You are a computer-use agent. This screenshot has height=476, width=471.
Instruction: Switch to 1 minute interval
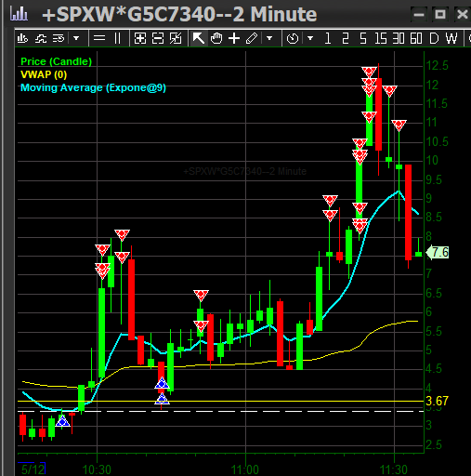click(328, 39)
